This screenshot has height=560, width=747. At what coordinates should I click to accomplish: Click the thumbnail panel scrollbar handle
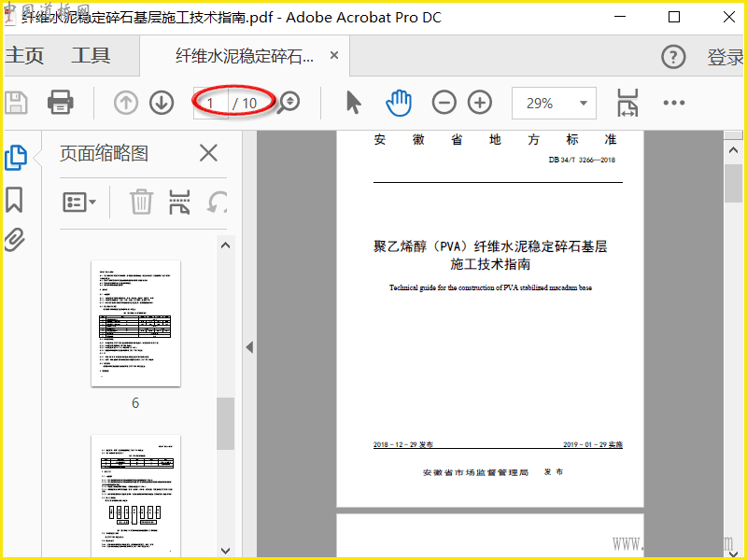225,424
